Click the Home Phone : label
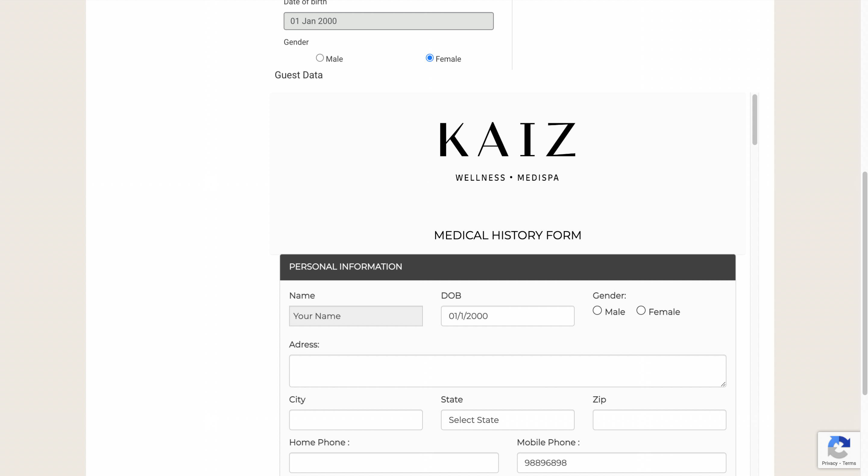The width and height of the screenshot is (868, 476). click(x=319, y=442)
